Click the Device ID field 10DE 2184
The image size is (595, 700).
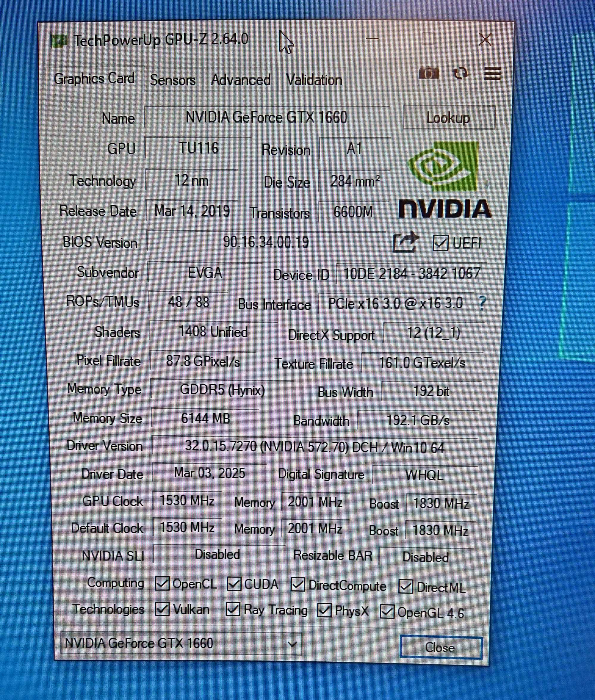(x=412, y=273)
